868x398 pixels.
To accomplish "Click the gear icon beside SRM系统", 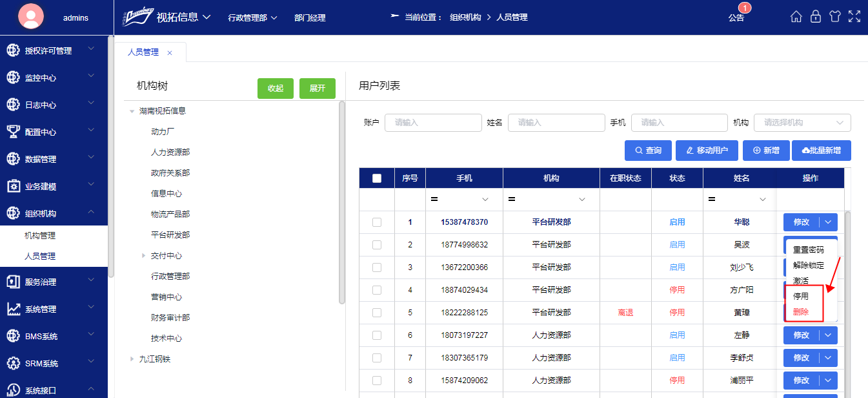I will coord(13,363).
